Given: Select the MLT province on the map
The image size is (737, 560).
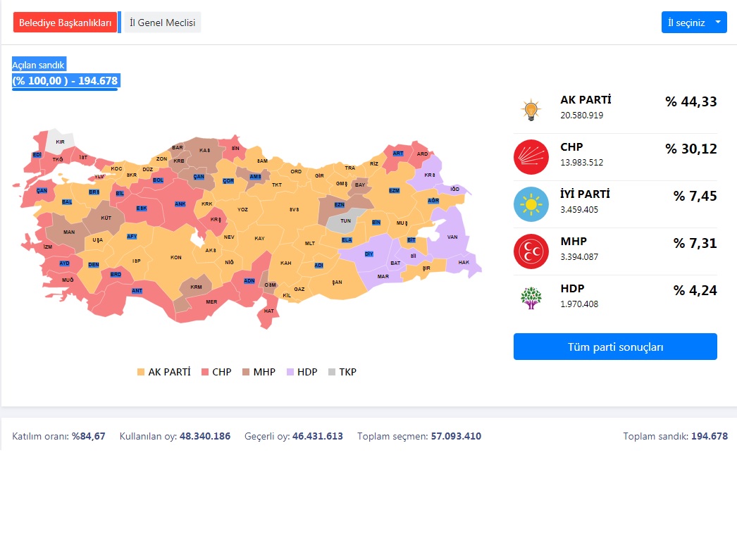Looking at the screenshot, I should pyautogui.click(x=310, y=243).
